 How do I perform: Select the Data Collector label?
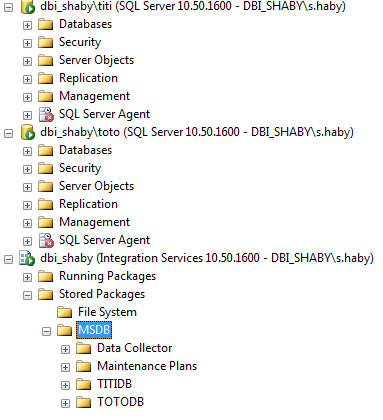135,348
